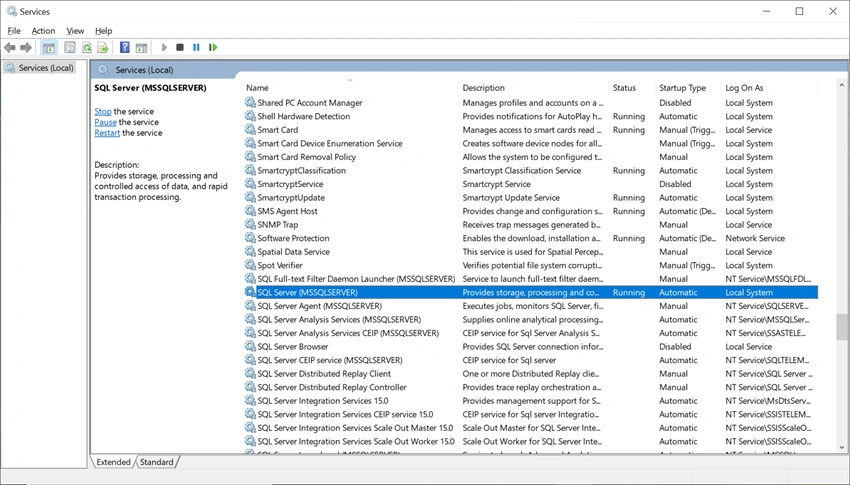Open the Help toolbar icon
Image resolution: width=850 pixels, height=485 pixels.
click(x=125, y=48)
